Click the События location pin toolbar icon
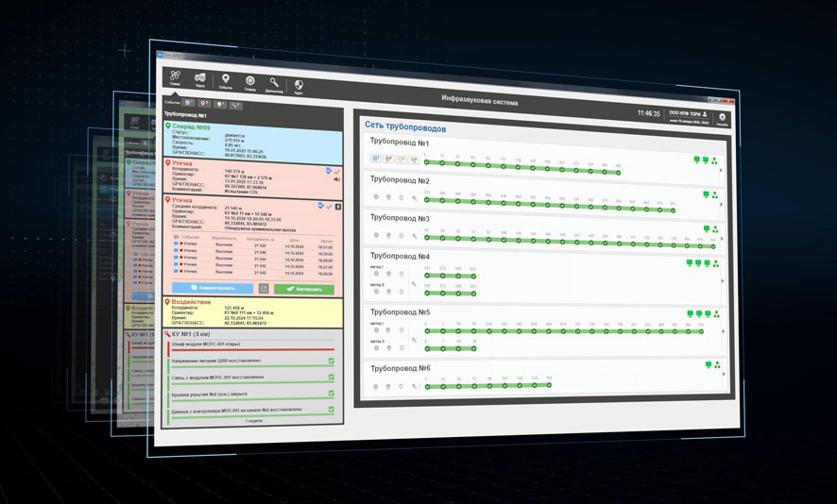This screenshot has height=504, width=837. point(226,81)
